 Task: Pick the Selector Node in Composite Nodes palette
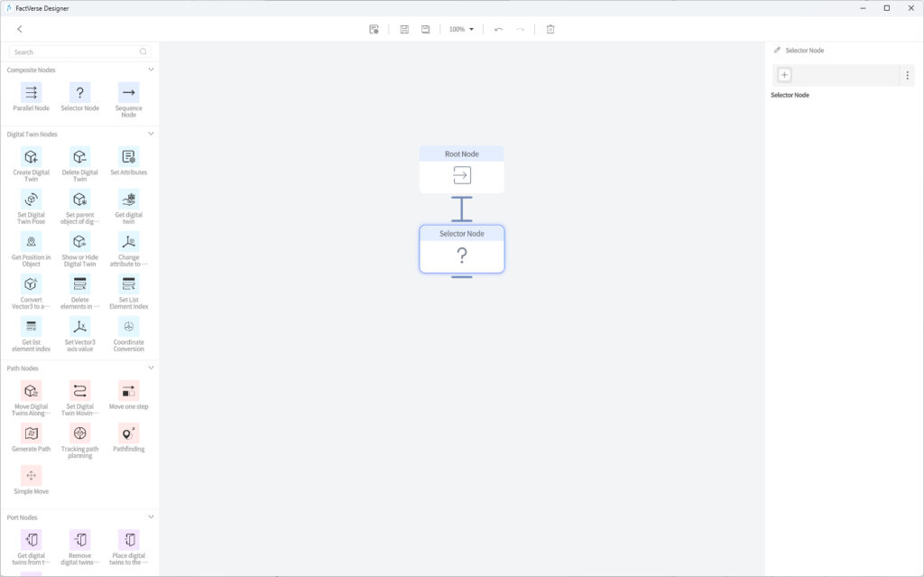[80, 93]
